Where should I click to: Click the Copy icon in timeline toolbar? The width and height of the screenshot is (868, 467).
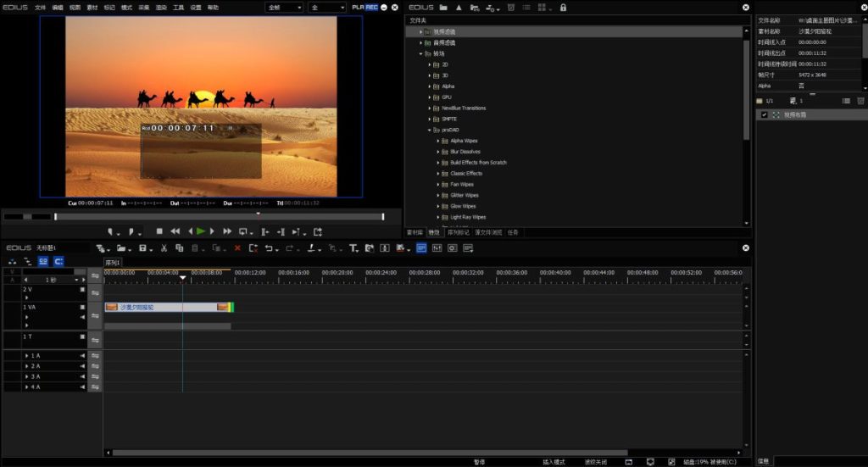click(180, 247)
